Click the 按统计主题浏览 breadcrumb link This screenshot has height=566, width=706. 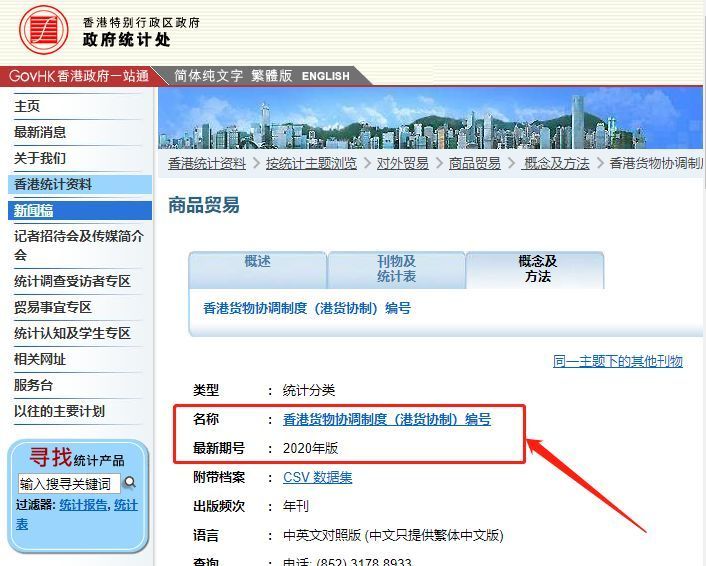click(311, 163)
